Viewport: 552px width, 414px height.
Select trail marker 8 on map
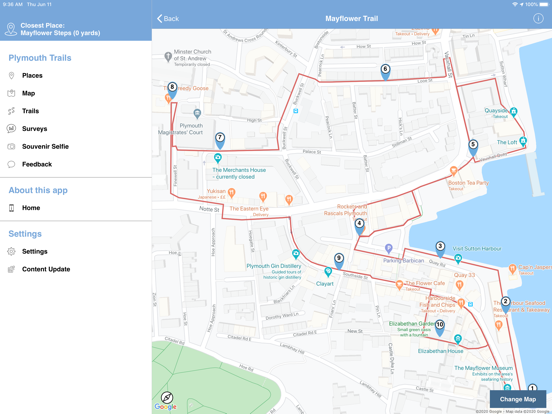pos(172,90)
